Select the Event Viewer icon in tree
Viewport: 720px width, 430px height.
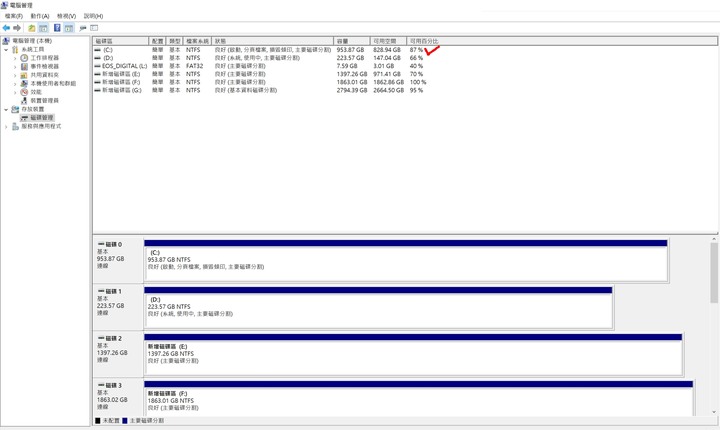[24, 67]
